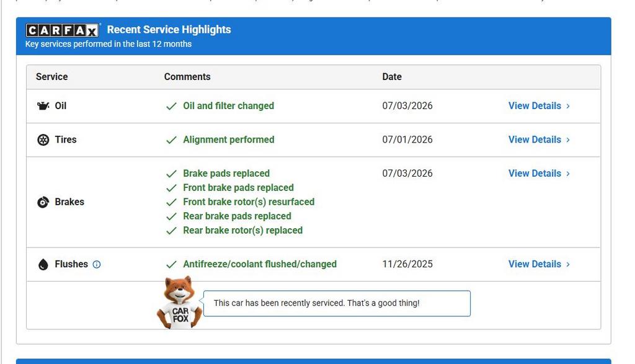Expand the Brakes View Details chevron

[568, 174]
